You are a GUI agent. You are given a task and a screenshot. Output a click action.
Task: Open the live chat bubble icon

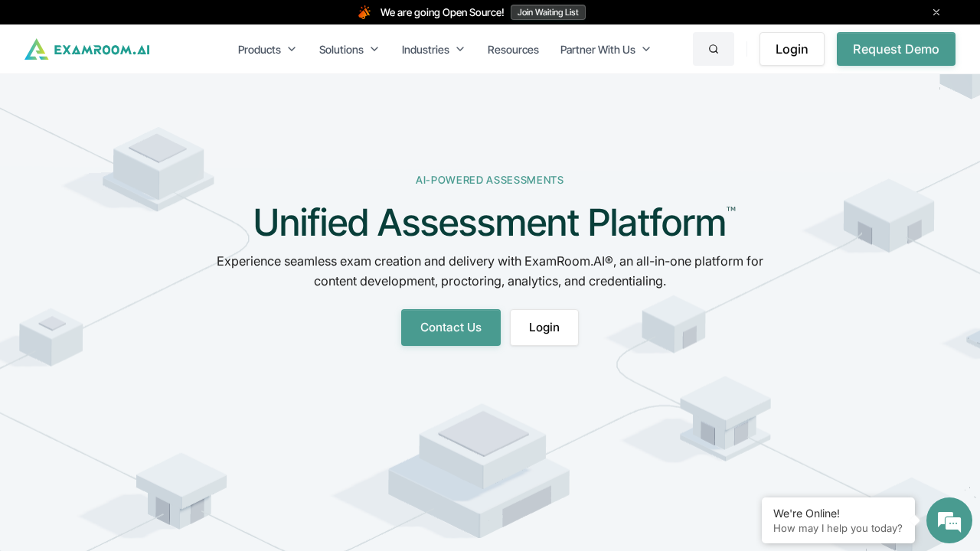pos(949,520)
